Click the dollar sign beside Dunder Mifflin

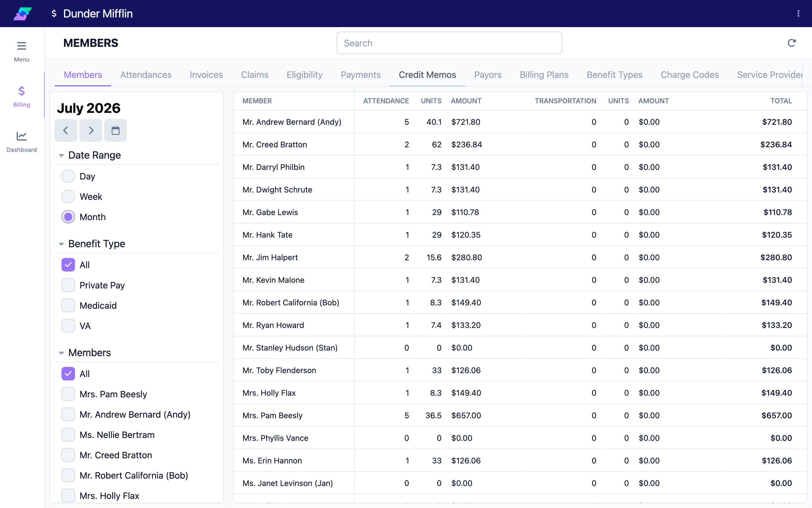[x=54, y=14]
